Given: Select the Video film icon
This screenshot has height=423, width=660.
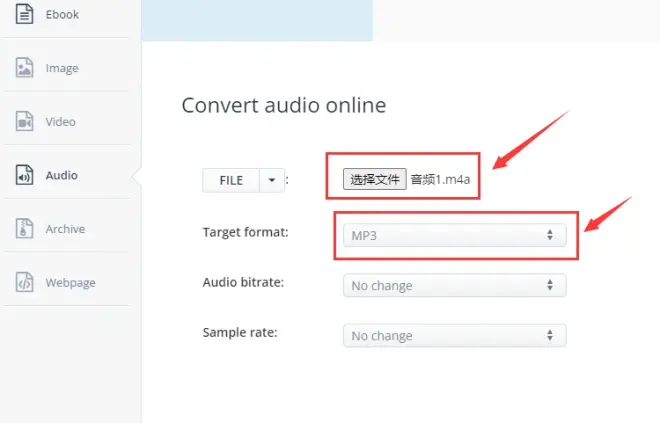Looking at the screenshot, I should click(x=25, y=121).
